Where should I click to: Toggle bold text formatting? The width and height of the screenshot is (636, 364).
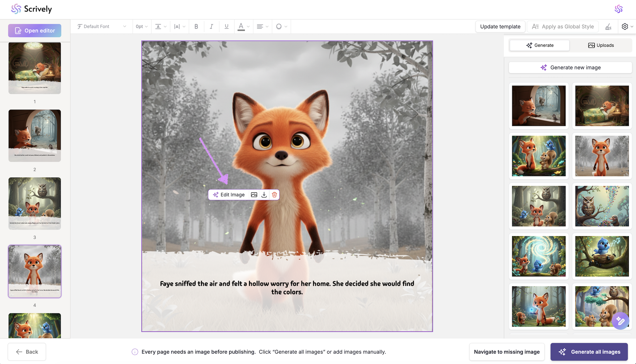tap(196, 27)
